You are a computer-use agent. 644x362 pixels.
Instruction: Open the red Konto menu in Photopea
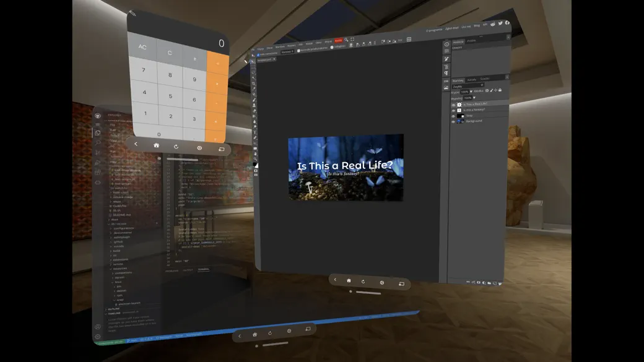click(339, 41)
